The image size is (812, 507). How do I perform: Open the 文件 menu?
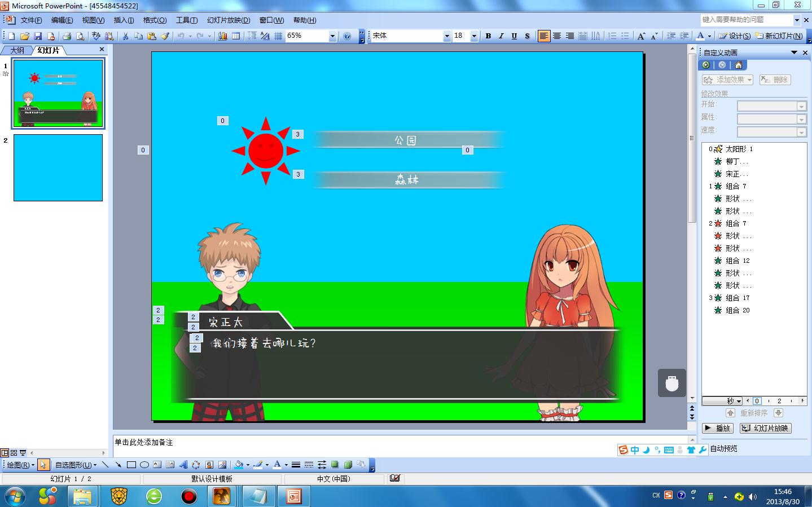tap(31, 20)
